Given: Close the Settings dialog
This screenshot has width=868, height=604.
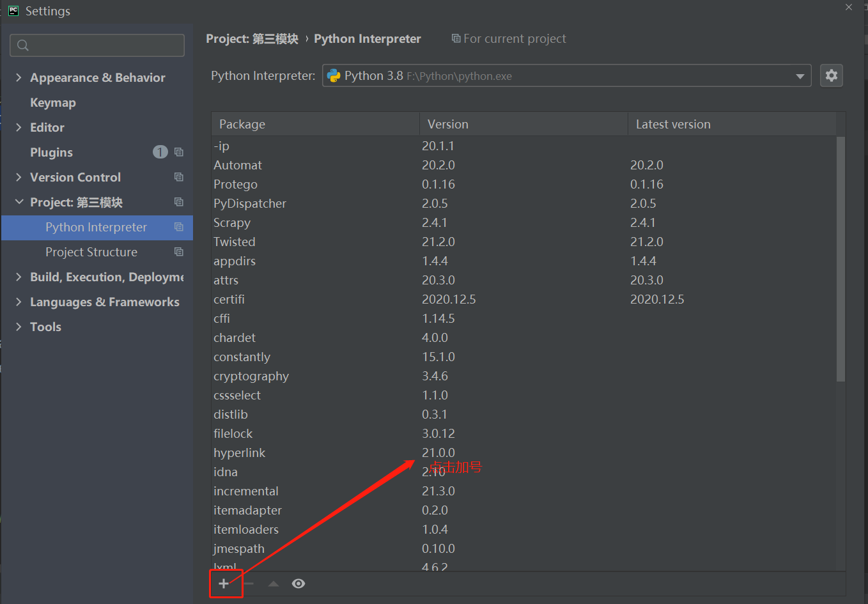Looking at the screenshot, I should [x=849, y=7].
